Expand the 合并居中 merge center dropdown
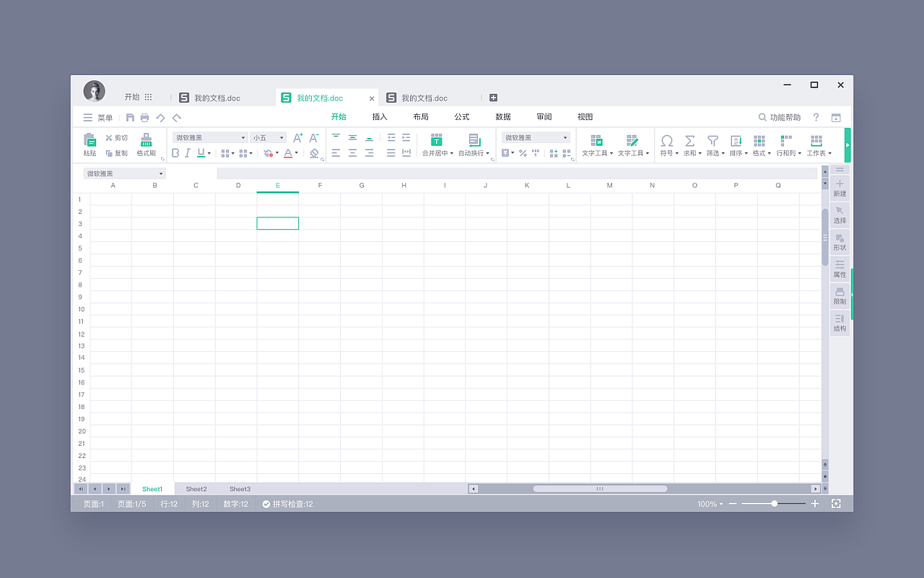The height and width of the screenshot is (578, 924). coord(452,153)
